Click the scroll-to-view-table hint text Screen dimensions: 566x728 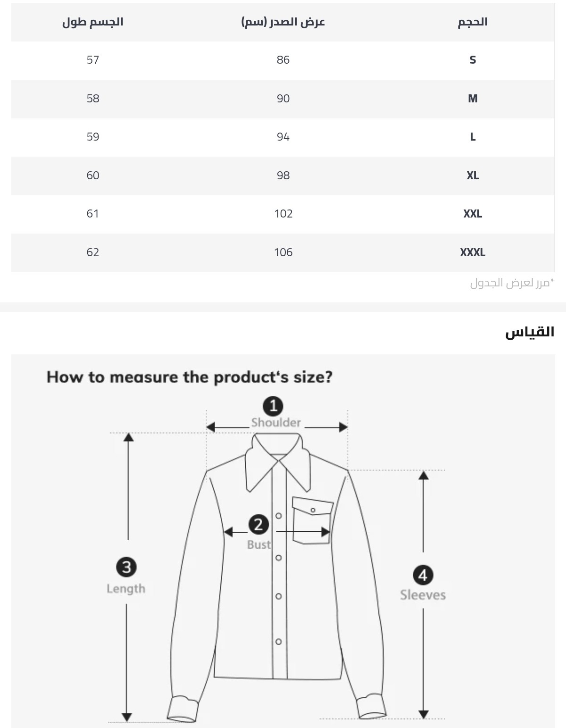tap(512, 283)
